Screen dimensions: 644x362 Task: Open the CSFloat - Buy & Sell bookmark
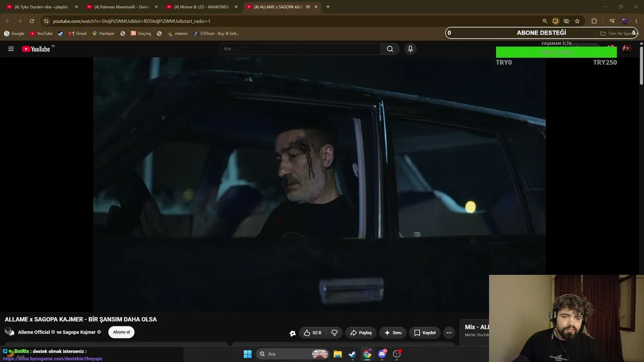pyautogui.click(x=216, y=34)
